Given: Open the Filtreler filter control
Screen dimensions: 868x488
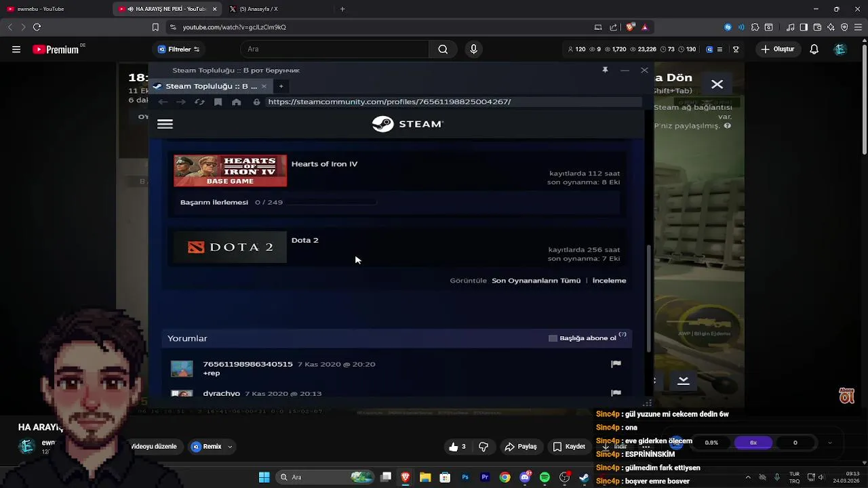Looking at the screenshot, I should (x=178, y=49).
